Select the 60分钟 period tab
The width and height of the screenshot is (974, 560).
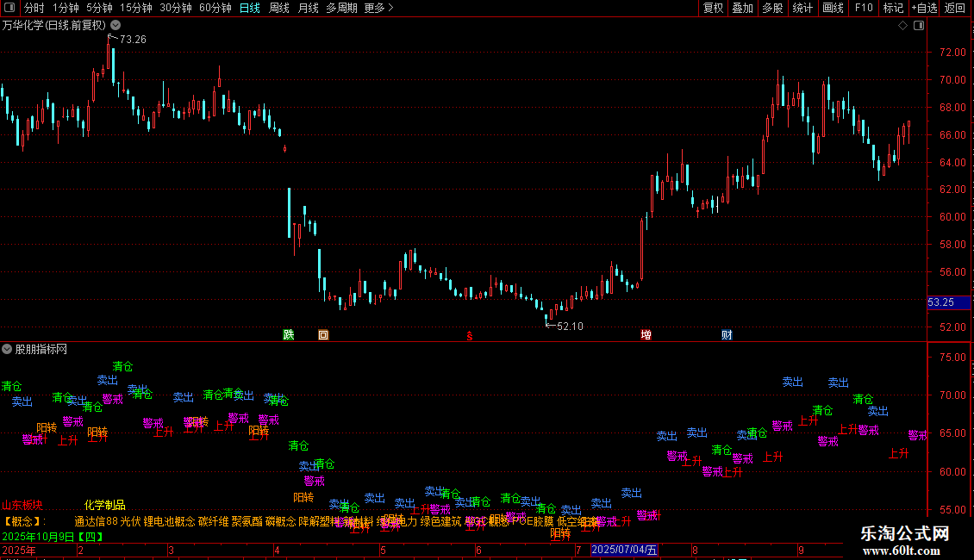[215, 8]
